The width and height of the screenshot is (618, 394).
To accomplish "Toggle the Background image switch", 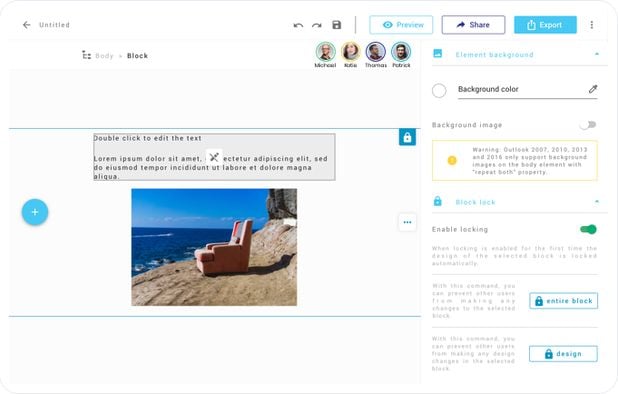I will click(x=588, y=125).
